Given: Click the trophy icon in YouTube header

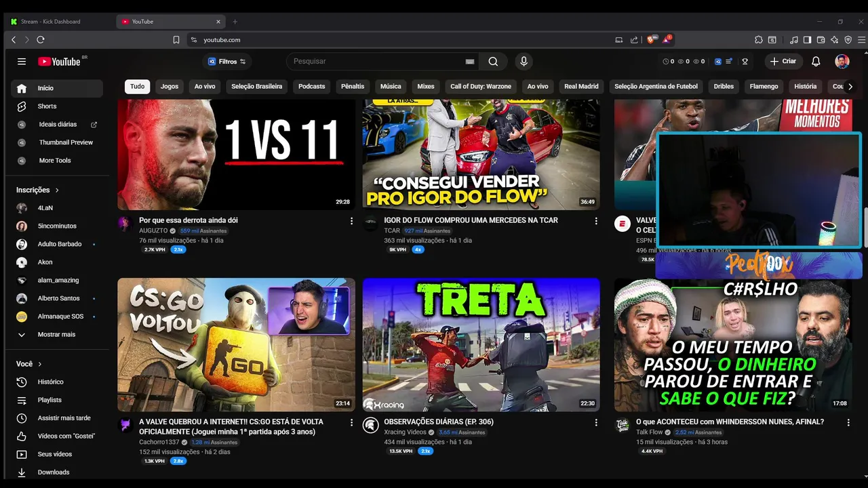Looking at the screenshot, I should click(745, 61).
